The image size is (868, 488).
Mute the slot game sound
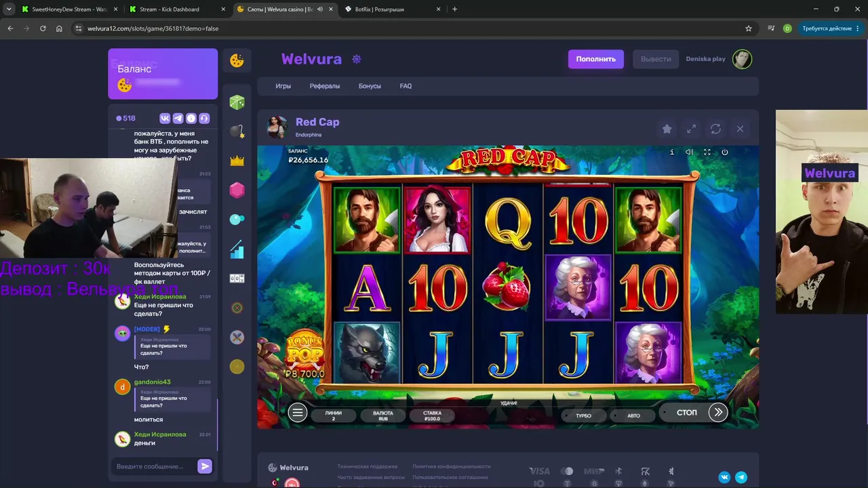pos(690,152)
